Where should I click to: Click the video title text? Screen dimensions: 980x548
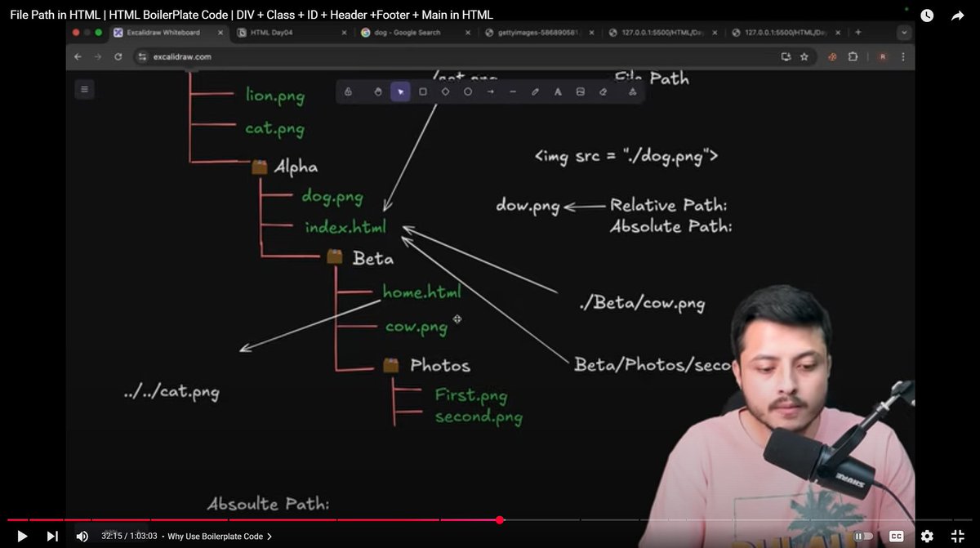[252, 15]
